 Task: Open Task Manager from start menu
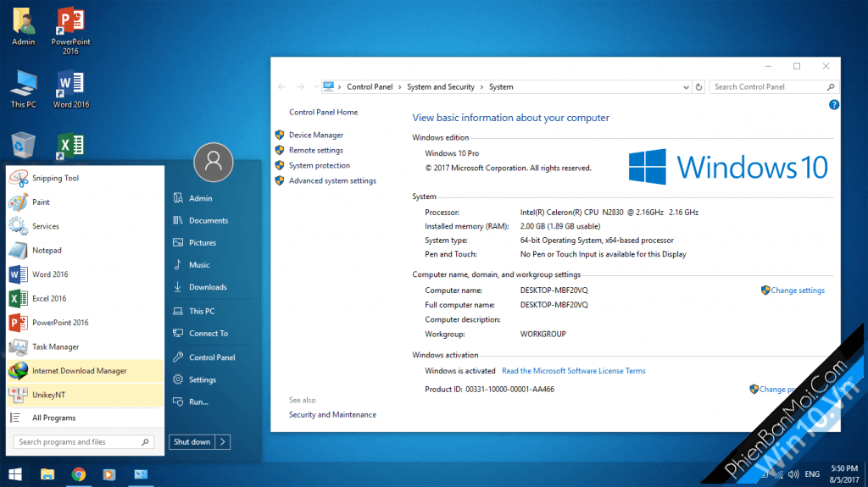(85, 346)
